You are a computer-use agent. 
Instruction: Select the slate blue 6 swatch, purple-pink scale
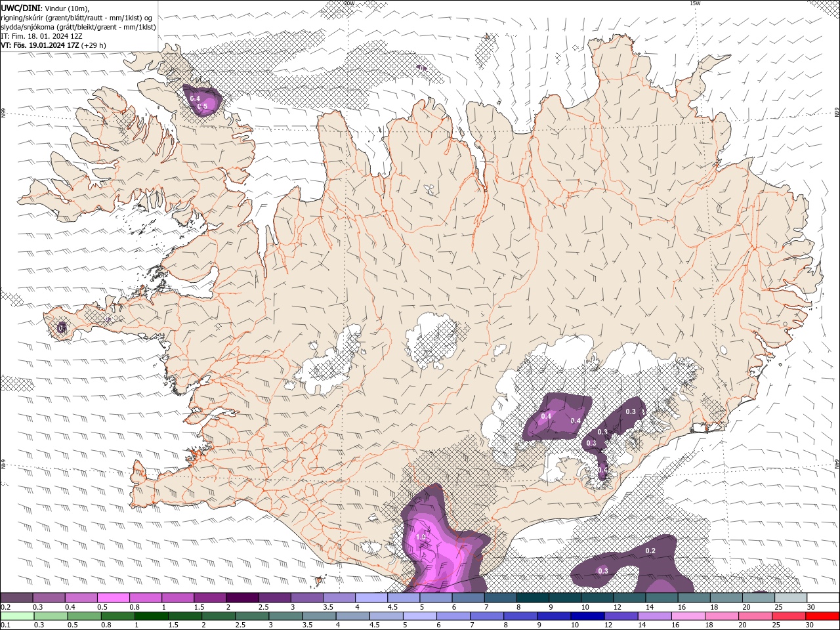(469, 598)
